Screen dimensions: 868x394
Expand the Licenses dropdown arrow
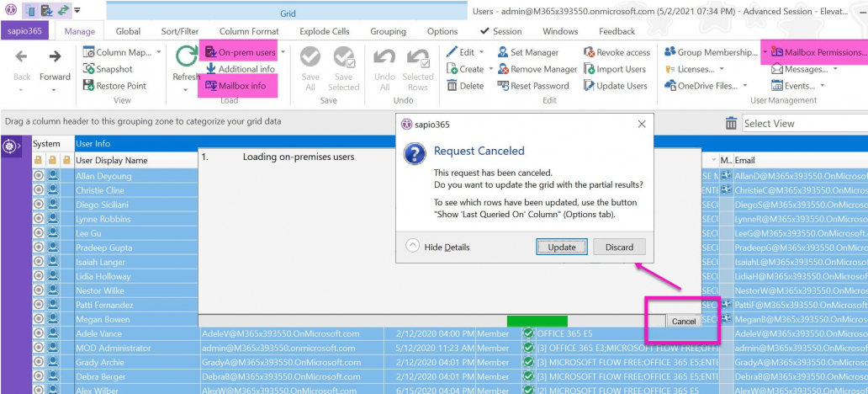click(x=722, y=69)
